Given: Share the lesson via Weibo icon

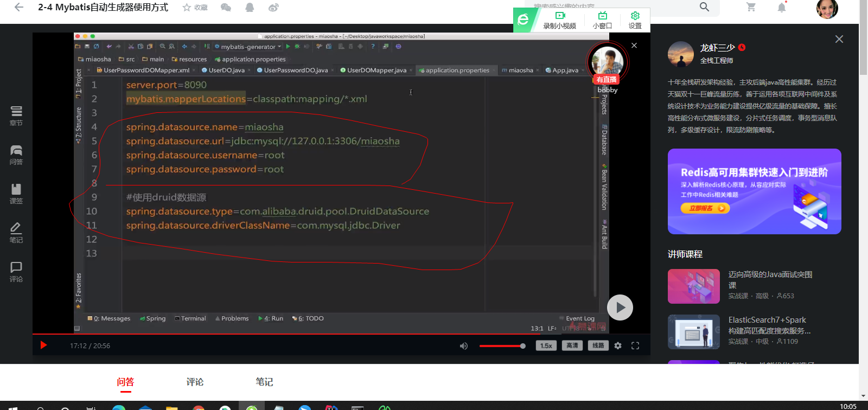Looking at the screenshot, I should 273,8.
